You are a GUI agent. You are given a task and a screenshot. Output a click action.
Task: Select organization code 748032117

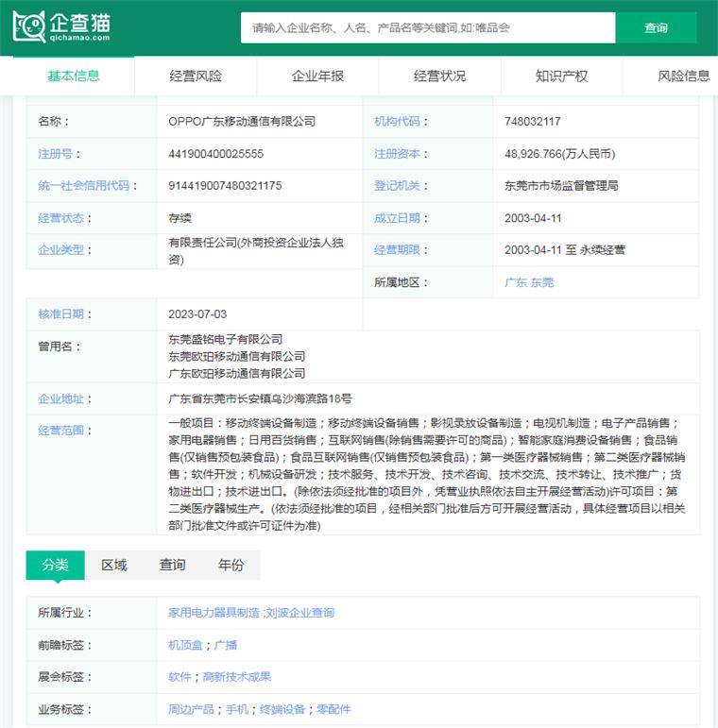[x=533, y=122]
